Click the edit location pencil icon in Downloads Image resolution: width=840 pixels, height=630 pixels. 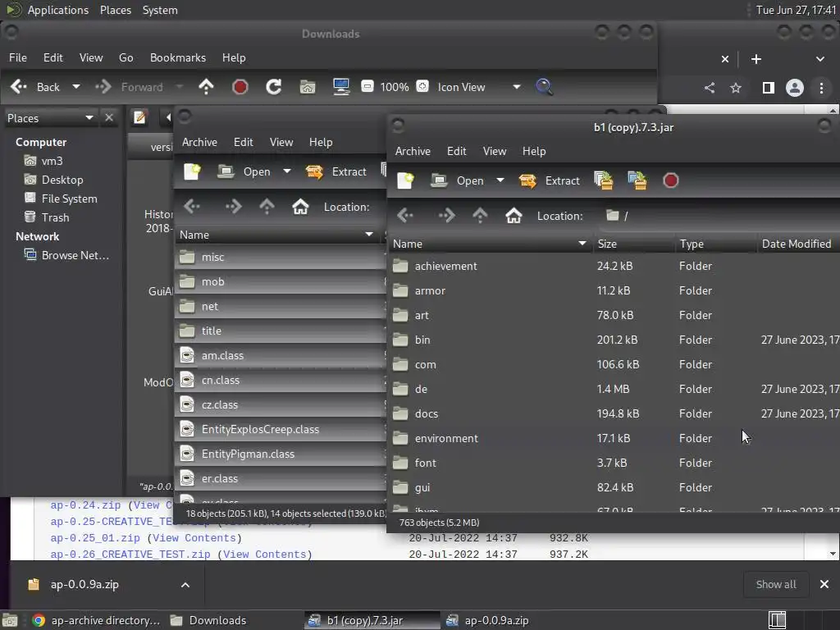(x=139, y=117)
